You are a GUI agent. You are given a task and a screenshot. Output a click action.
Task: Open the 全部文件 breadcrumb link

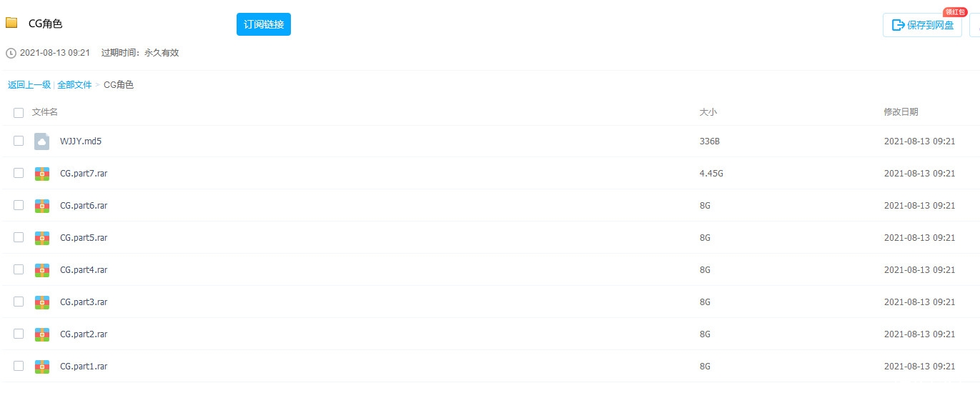74,84
